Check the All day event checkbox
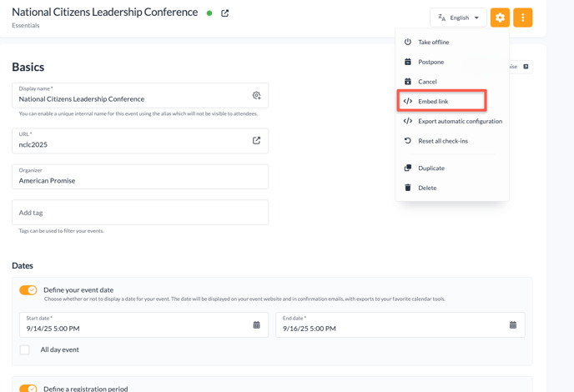574x392 pixels. [24, 349]
